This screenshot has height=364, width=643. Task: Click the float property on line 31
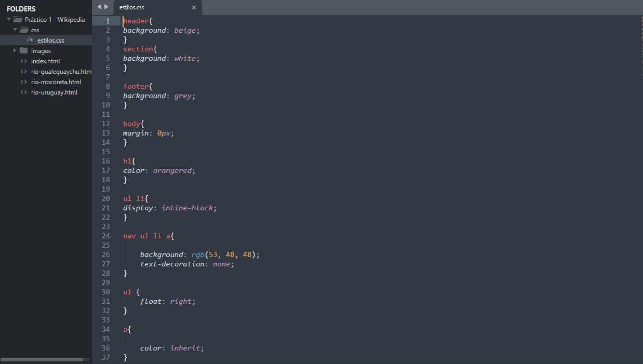click(151, 301)
